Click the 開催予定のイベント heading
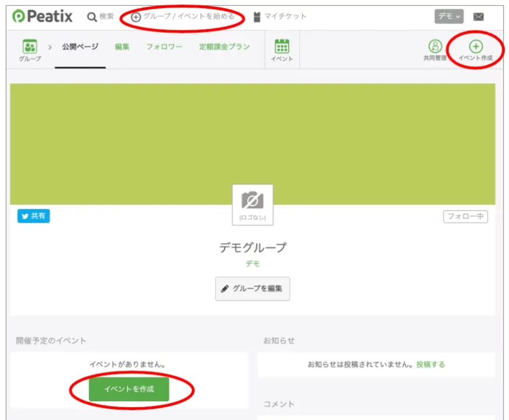Image resolution: width=509 pixels, height=420 pixels. [x=51, y=341]
